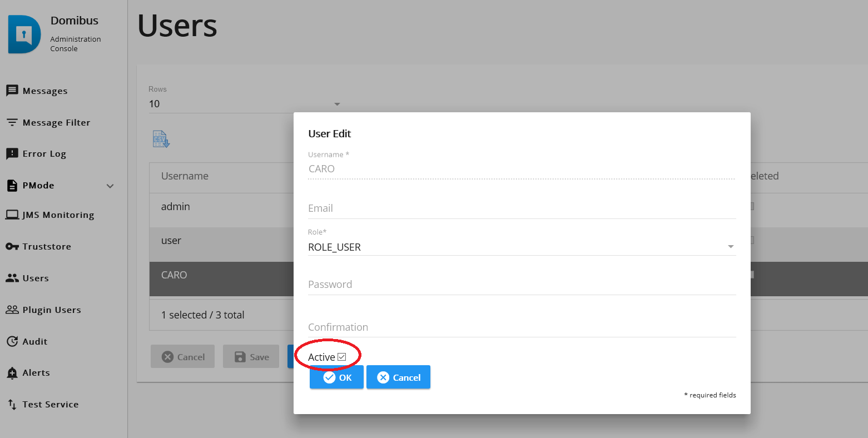Toggle the Deleted checkbox for admin row

pos(751,206)
